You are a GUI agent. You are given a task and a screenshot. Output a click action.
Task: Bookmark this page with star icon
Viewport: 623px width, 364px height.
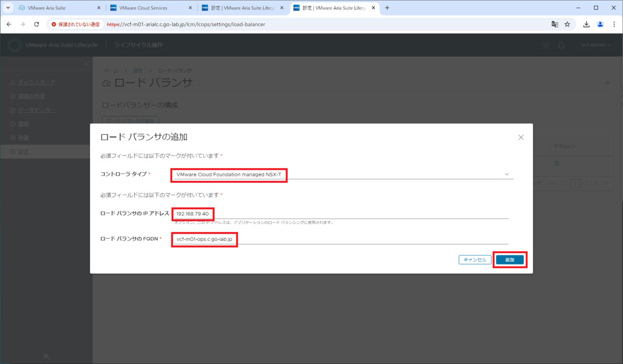point(567,24)
